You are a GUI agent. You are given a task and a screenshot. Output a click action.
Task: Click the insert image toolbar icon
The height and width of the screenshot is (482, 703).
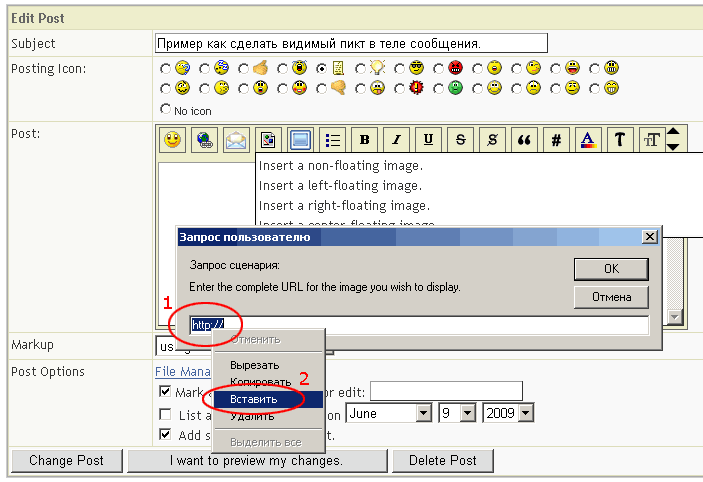(268, 140)
